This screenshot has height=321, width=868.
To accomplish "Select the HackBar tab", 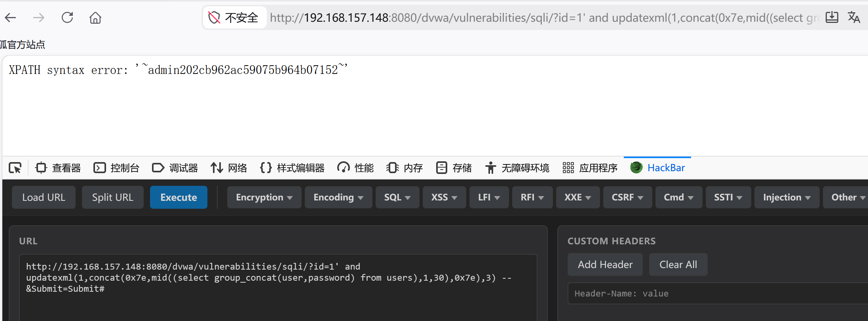I will click(x=658, y=168).
